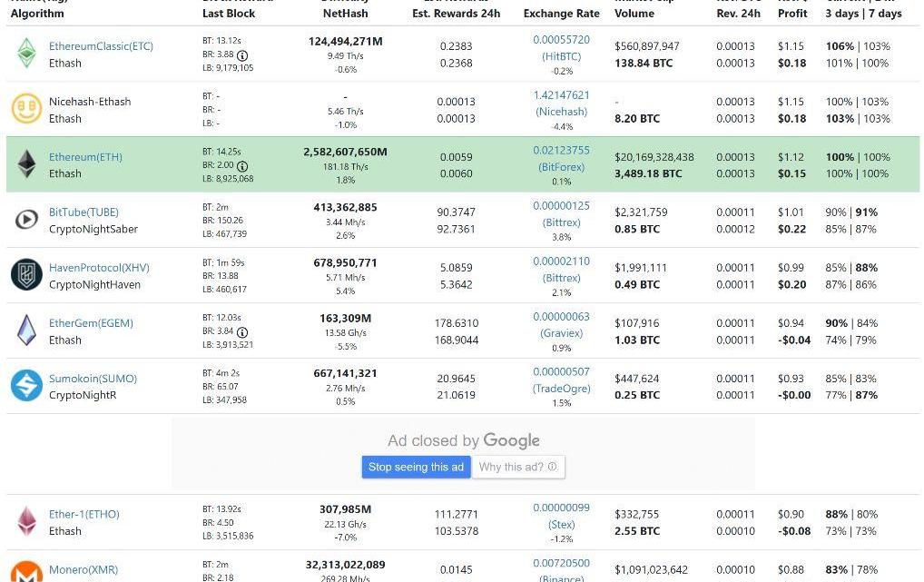Screen dimensions: 924x582
Task: Click the Monero orange logo
Action: click(26, 571)
